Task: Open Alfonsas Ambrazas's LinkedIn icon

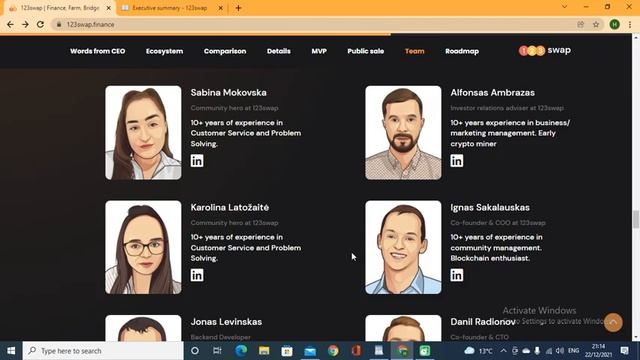Action: pyautogui.click(x=457, y=160)
